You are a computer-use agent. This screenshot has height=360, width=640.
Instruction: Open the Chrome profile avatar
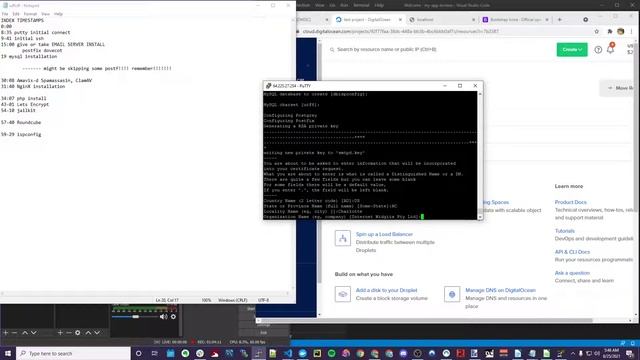click(620, 31)
